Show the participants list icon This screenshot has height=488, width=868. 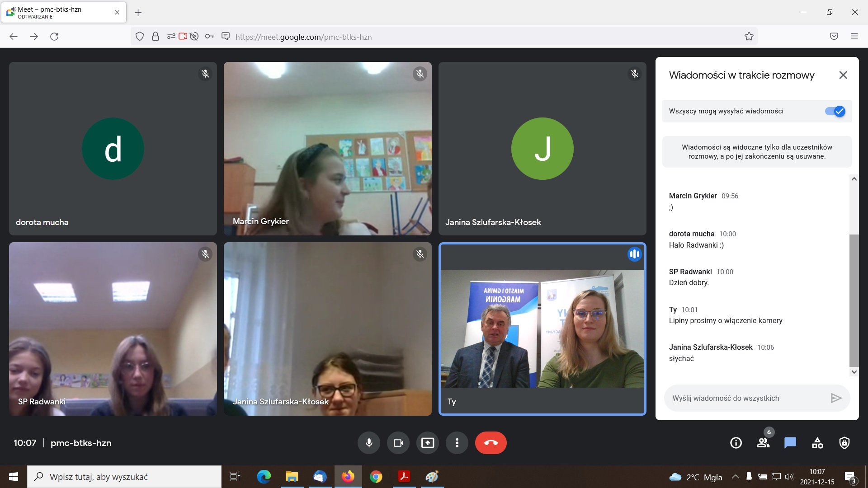[x=763, y=443]
